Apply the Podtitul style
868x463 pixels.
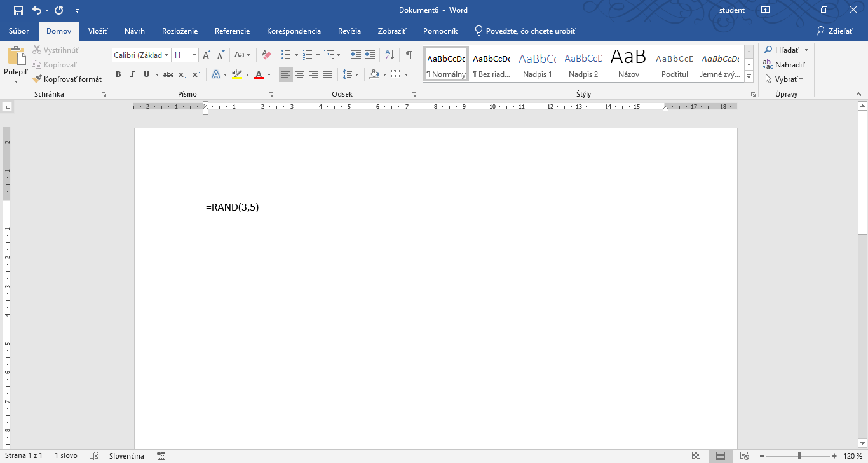675,64
